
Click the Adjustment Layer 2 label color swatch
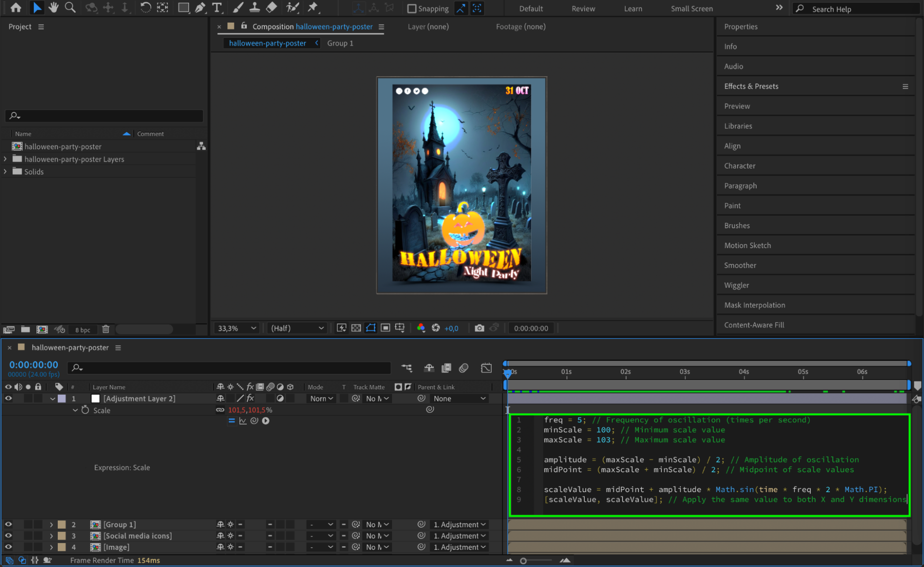[62, 398]
